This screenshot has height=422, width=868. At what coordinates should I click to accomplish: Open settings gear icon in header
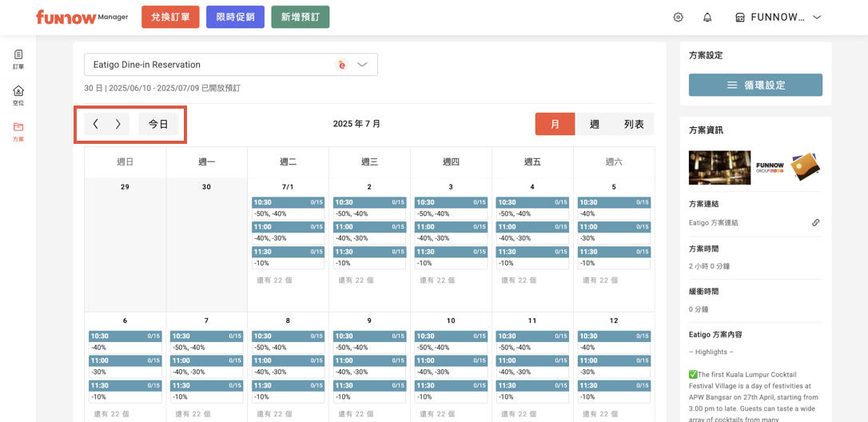(678, 18)
